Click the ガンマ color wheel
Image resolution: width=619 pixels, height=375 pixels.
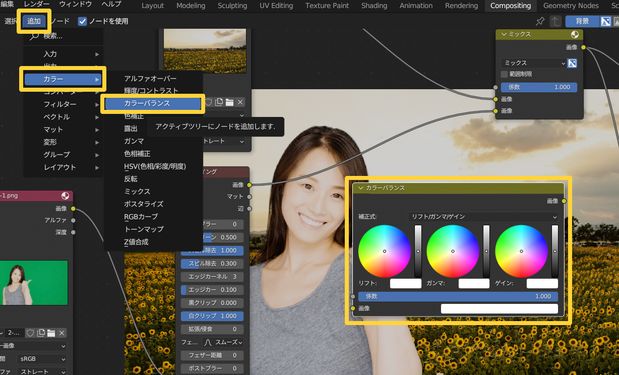pos(453,251)
